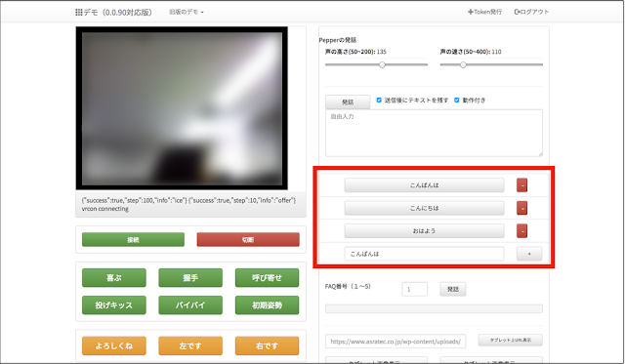Click the orange よろしくね button

[x=114, y=345]
